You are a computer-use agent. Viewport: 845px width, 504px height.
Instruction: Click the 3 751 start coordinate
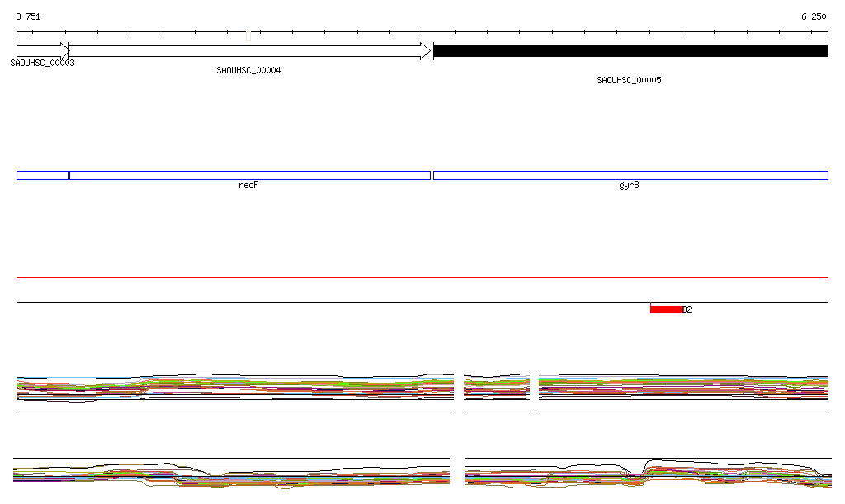coord(28,16)
